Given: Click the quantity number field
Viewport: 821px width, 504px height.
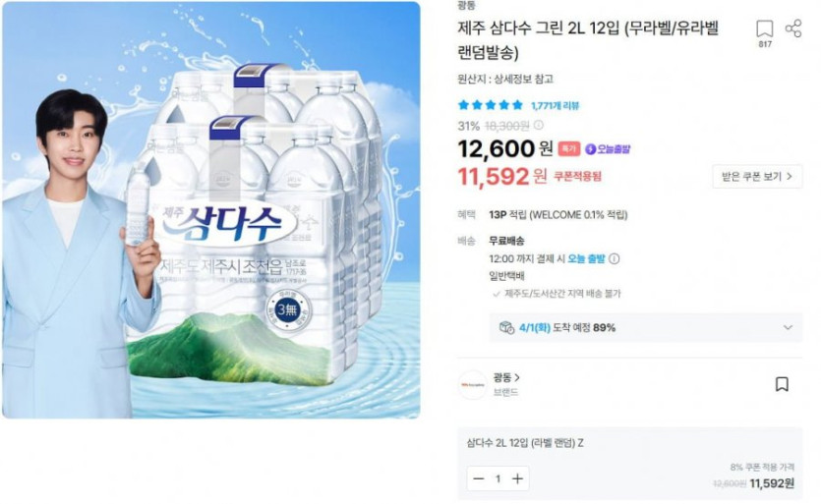Looking at the screenshot, I should pyautogui.click(x=498, y=479).
